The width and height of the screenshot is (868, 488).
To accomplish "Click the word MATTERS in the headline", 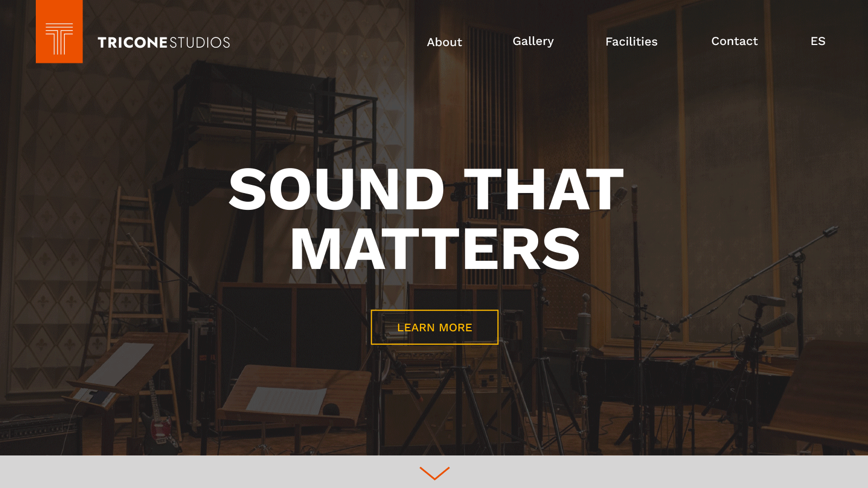I will [436, 249].
